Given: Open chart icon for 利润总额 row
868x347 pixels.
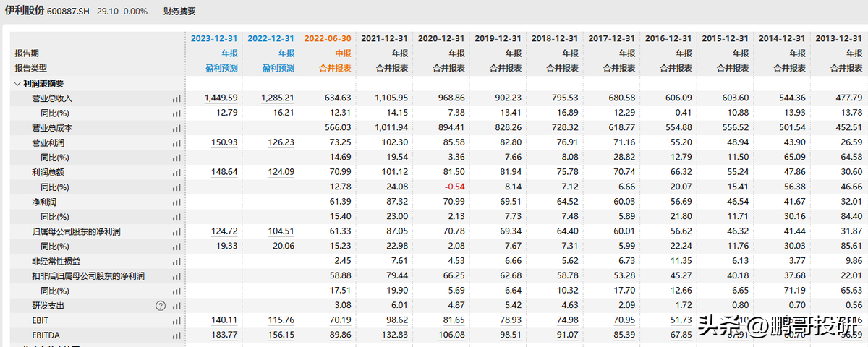Looking at the screenshot, I should click(176, 173).
